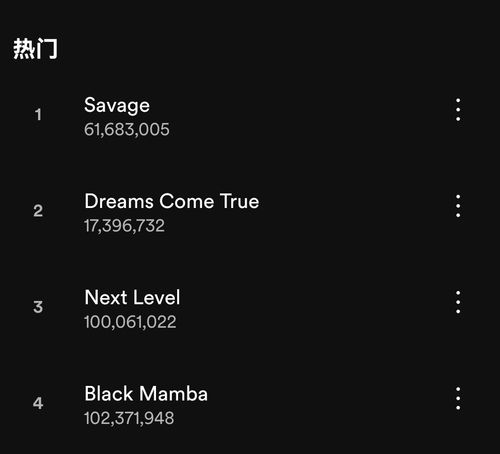Click rank number 1 beside Savage
Screen dimensions: 500x454
tap(38, 114)
